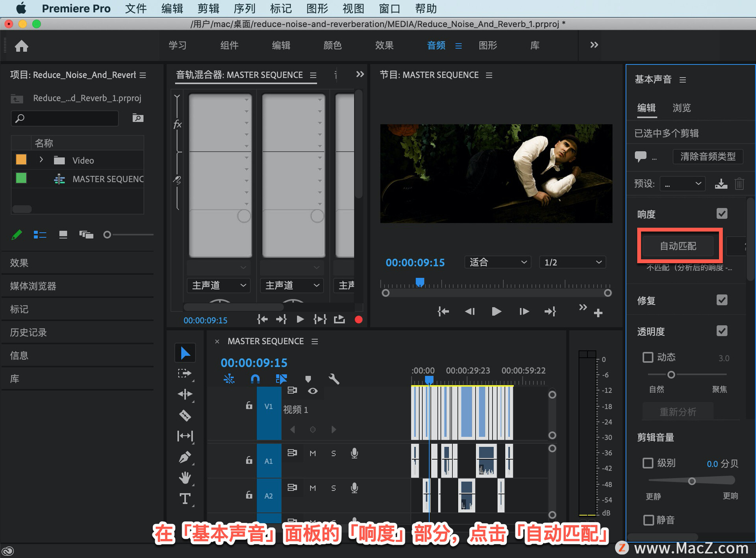
Task: Click green pencil writable project icon
Action: coord(17,235)
